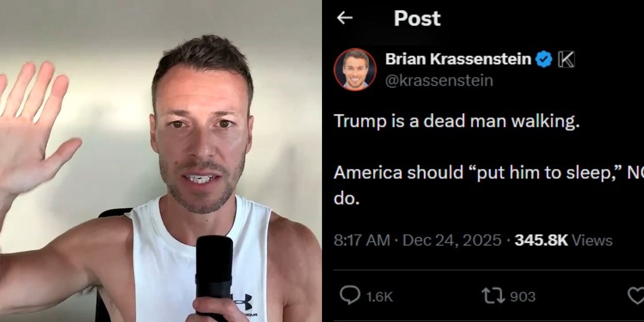
Task: Click the video of the man speaking
Action: pos(161,161)
